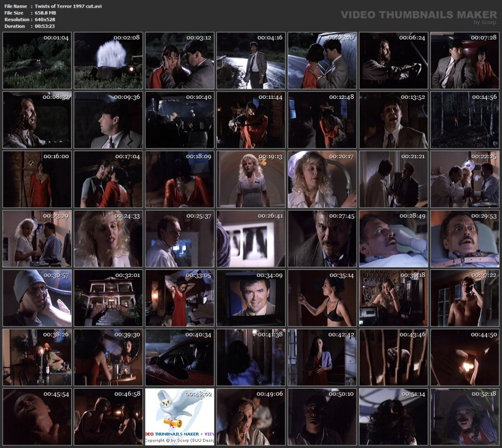The height and width of the screenshot is (448, 502).
Task: Click the owl logo thumbnail at 00:48:02
Action: [x=179, y=417]
